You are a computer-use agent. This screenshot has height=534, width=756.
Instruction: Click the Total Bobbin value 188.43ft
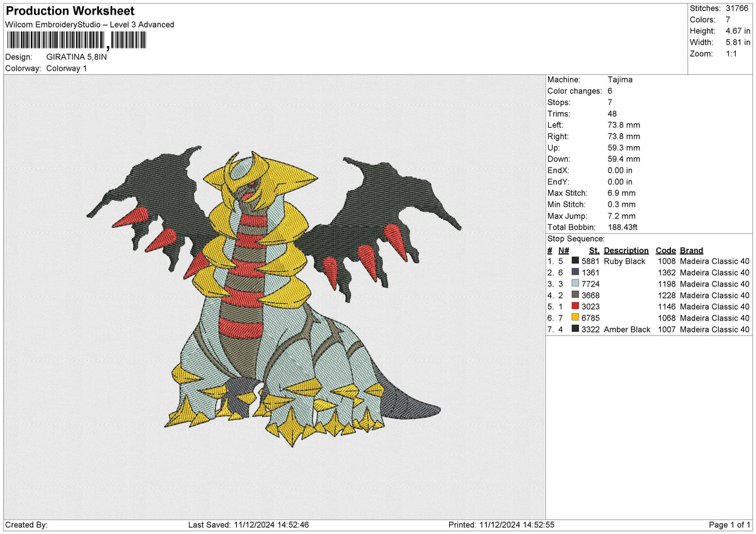[x=623, y=227]
